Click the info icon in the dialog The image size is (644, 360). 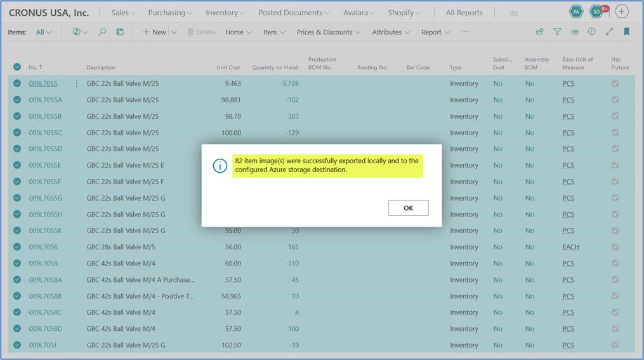point(220,166)
